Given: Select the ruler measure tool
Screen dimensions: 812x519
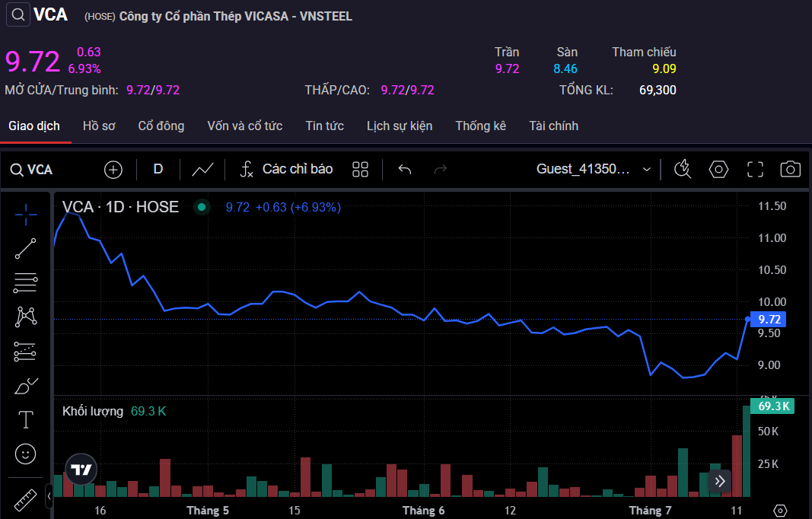Looking at the screenshot, I should pyautogui.click(x=26, y=498).
